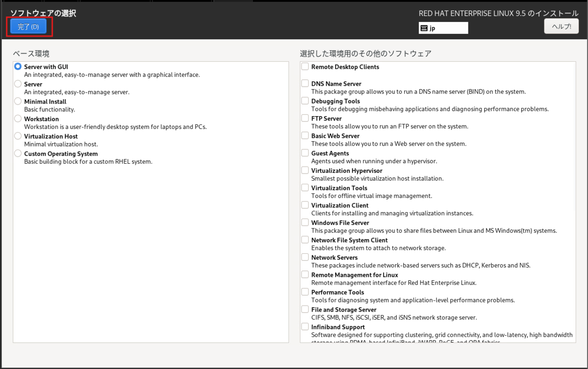The width and height of the screenshot is (588, 369).
Task: Check Basic Web Server checkbox
Action: click(305, 135)
